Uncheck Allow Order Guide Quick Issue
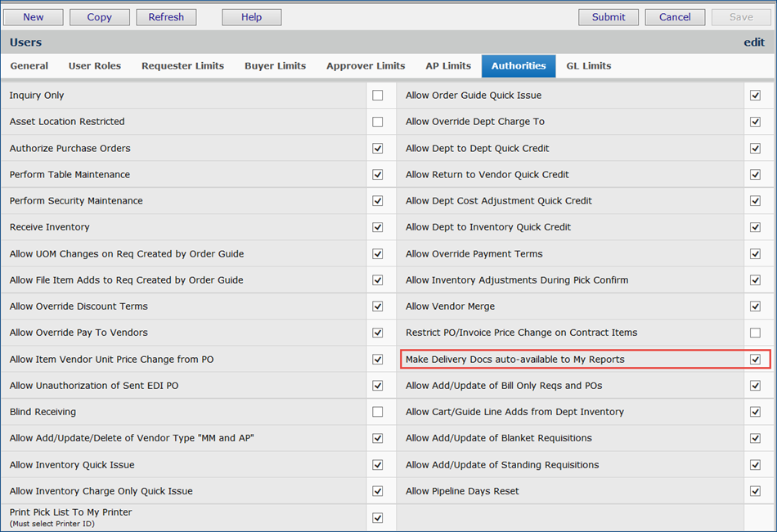The image size is (777, 532). tap(755, 96)
